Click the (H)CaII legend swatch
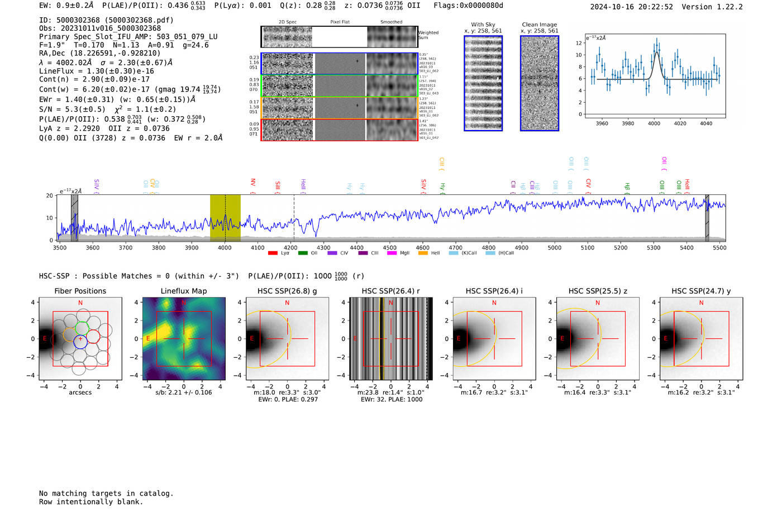The width and height of the screenshot is (782, 532). point(490,253)
